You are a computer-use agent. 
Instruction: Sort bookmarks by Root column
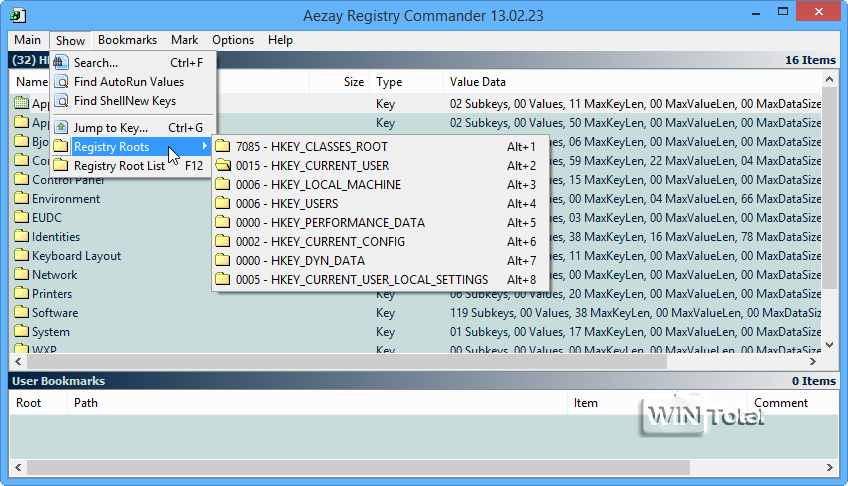pos(38,403)
